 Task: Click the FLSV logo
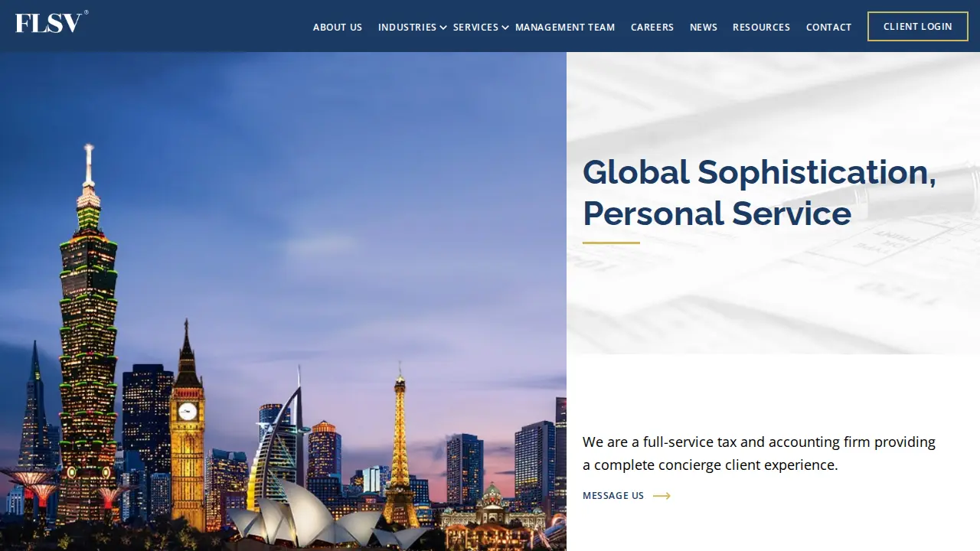click(51, 22)
